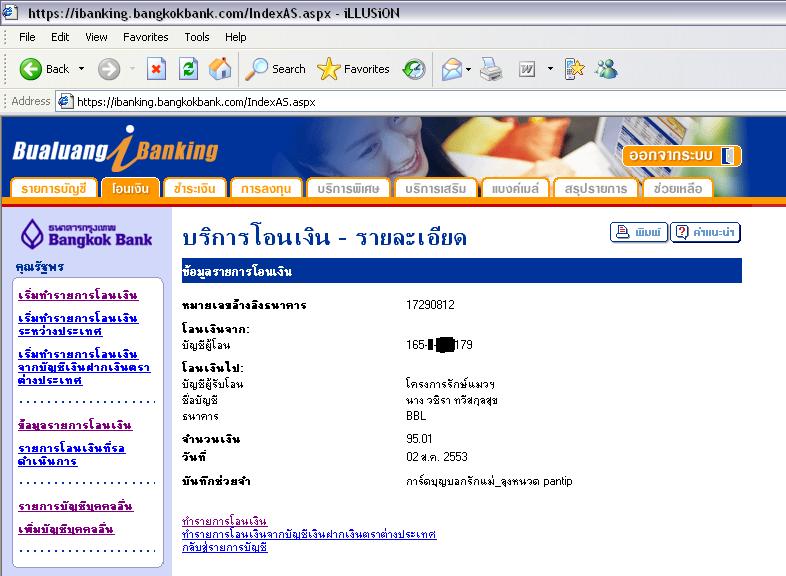The height and width of the screenshot is (576, 786).
Task: Click the คำแนะนำ help button
Action: (x=705, y=232)
